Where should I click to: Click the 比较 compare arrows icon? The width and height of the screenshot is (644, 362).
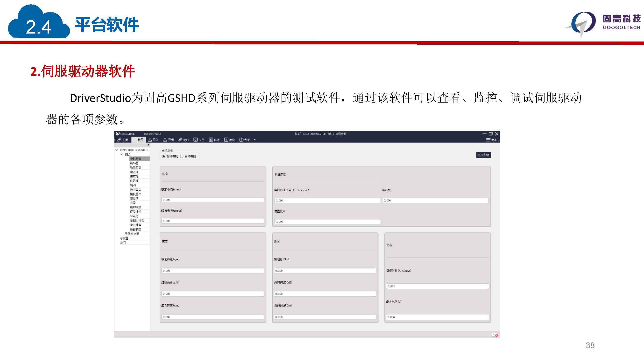click(180, 140)
